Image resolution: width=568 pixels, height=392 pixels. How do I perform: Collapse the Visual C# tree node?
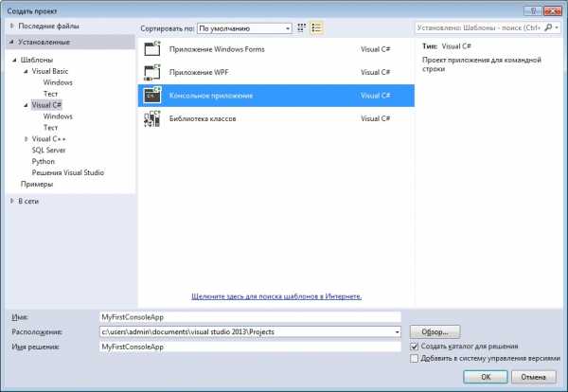coord(26,105)
